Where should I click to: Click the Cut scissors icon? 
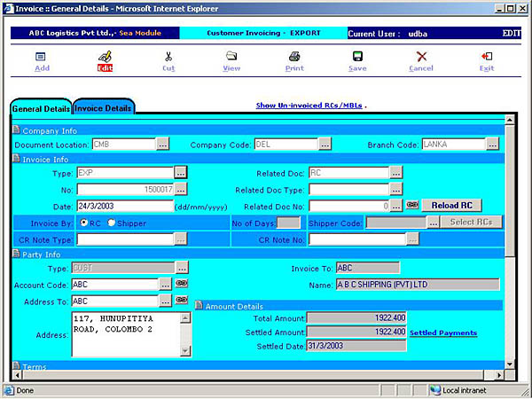tap(168, 57)
